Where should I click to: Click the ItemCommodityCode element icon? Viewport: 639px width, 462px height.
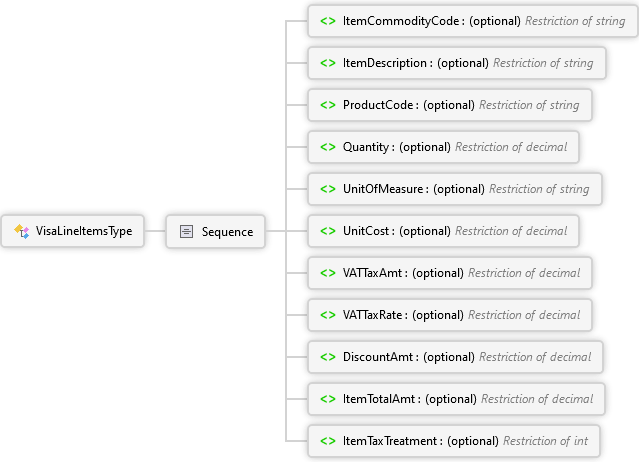click(327, 21)
